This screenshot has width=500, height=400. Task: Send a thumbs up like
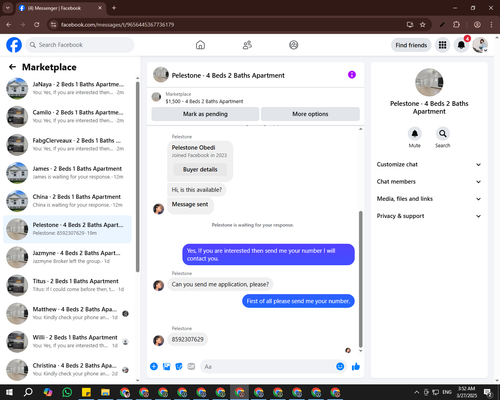click(356, 367)
